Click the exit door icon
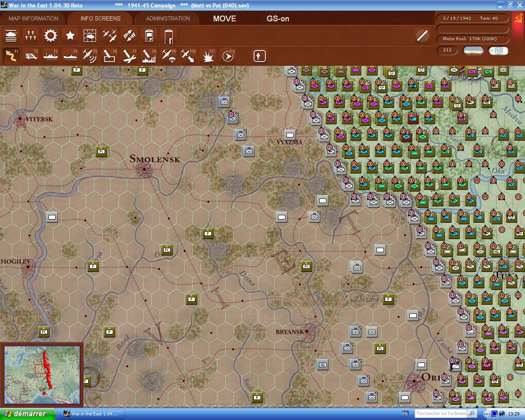The image size is (525, 420). [169, 36]
